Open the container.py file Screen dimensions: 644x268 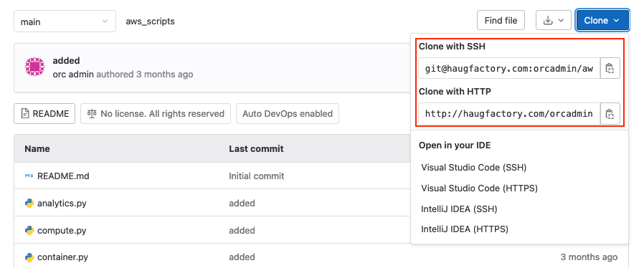click(x=63, y=257)
